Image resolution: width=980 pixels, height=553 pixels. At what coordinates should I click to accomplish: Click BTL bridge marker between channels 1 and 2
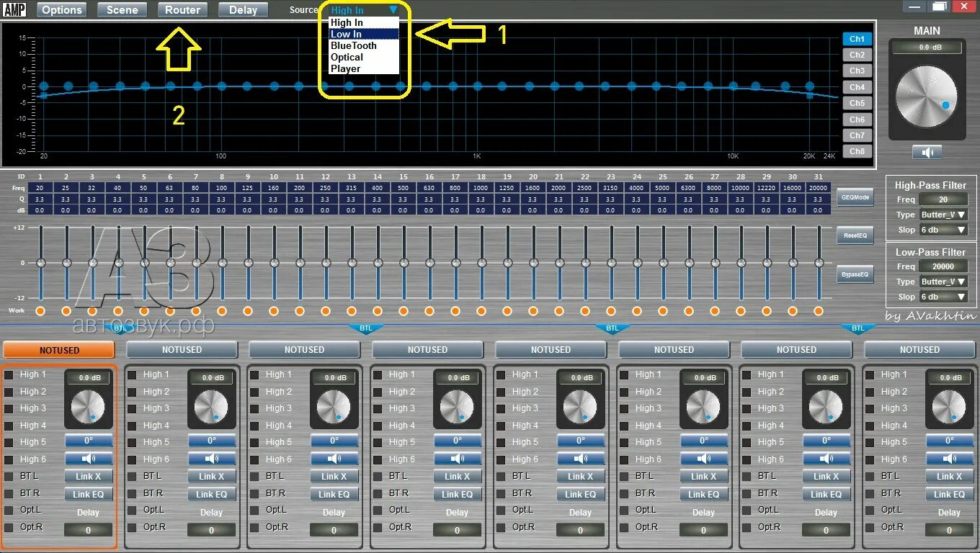click(120, 328)
